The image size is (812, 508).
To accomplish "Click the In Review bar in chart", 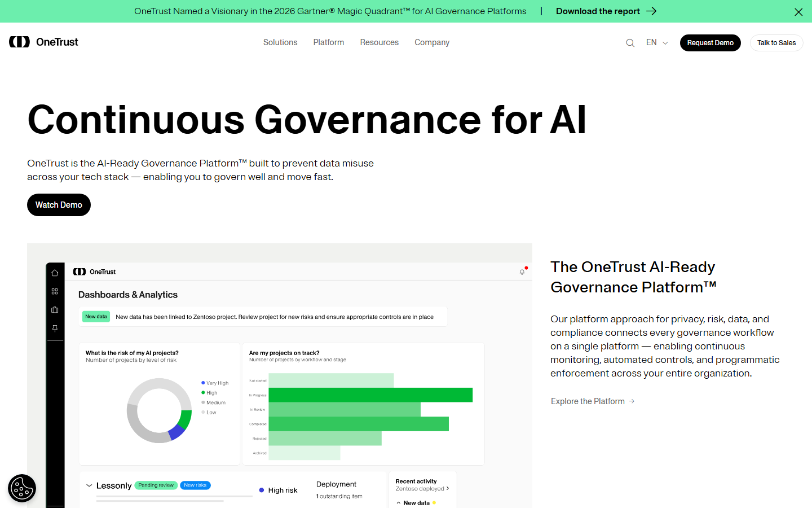I will tap(345, 409).
